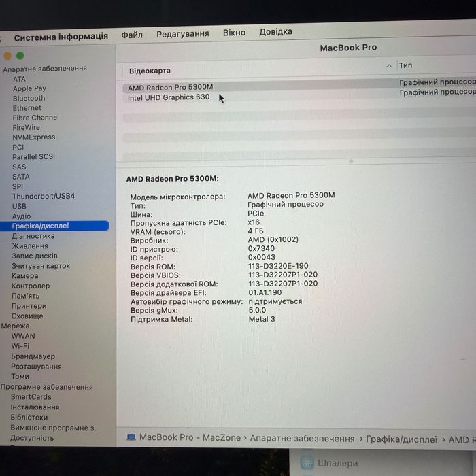Select Інсталювання in the sidebar

click(35, 407)
